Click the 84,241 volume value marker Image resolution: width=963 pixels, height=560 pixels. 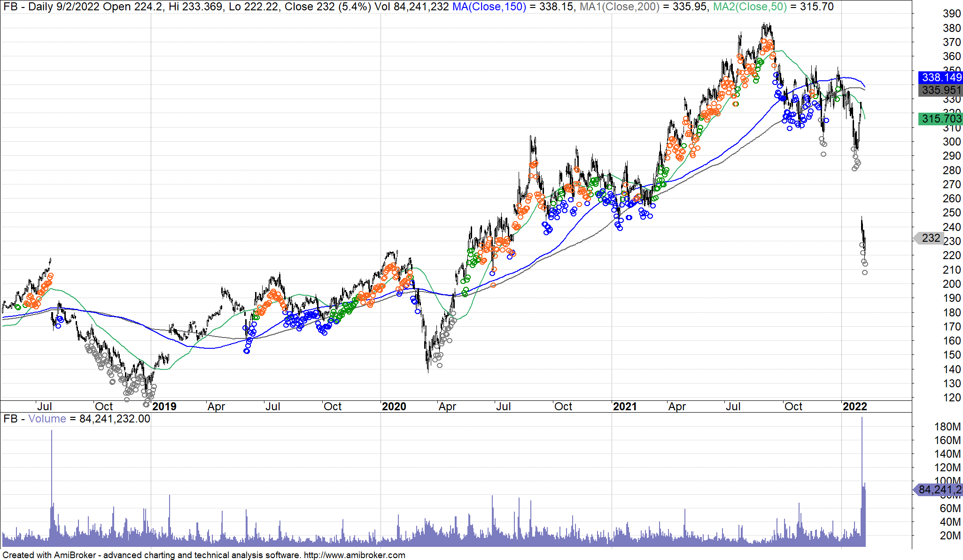tap(939, 490)
